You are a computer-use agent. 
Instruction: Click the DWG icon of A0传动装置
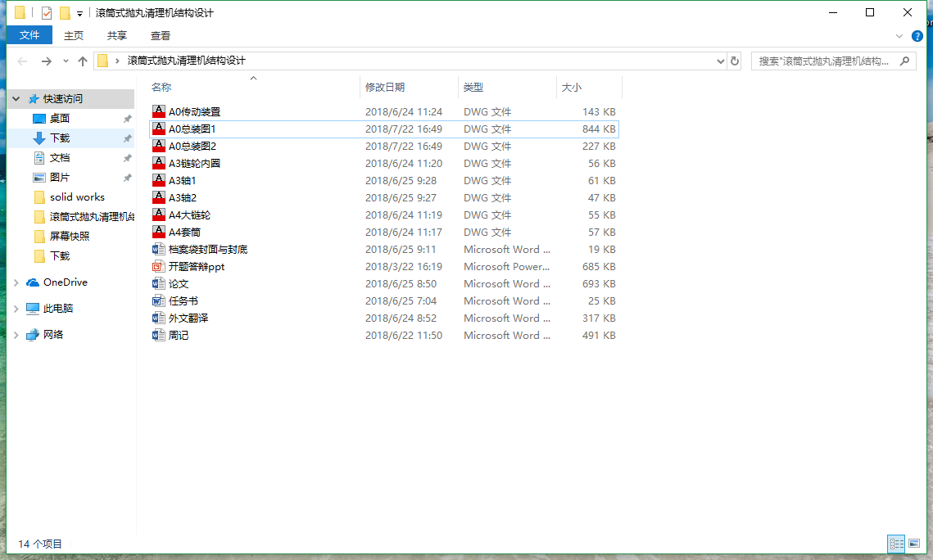click(158, 111)
